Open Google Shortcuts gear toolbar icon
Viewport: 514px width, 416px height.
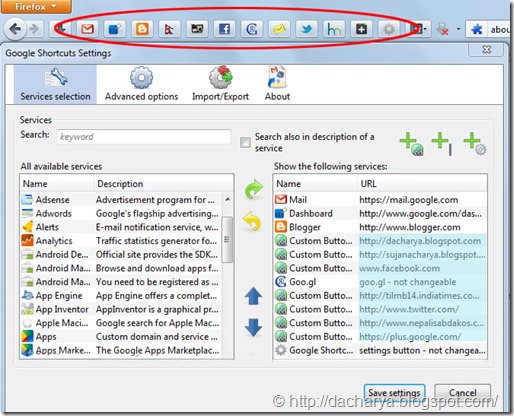(x=388, y=29)
